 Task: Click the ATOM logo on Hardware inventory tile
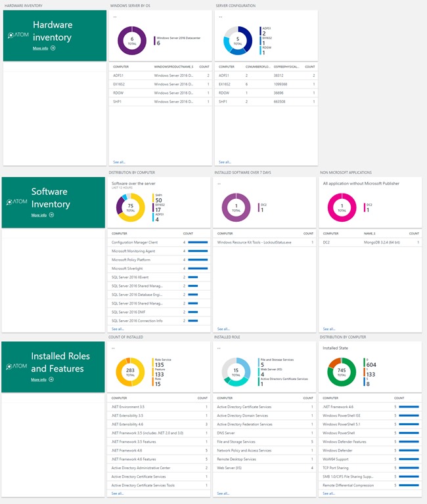pos(18,35)
